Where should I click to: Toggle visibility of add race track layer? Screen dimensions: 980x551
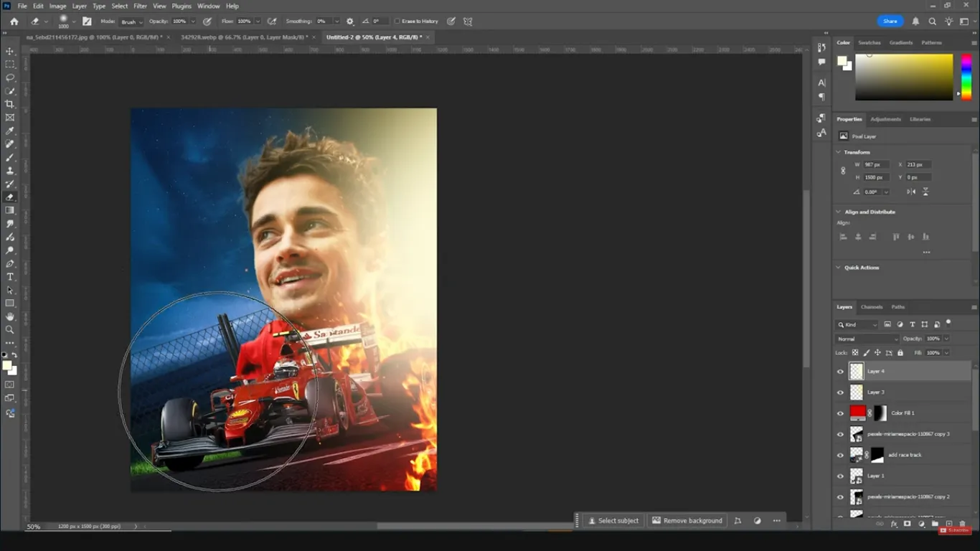click(x=841, y=455)
